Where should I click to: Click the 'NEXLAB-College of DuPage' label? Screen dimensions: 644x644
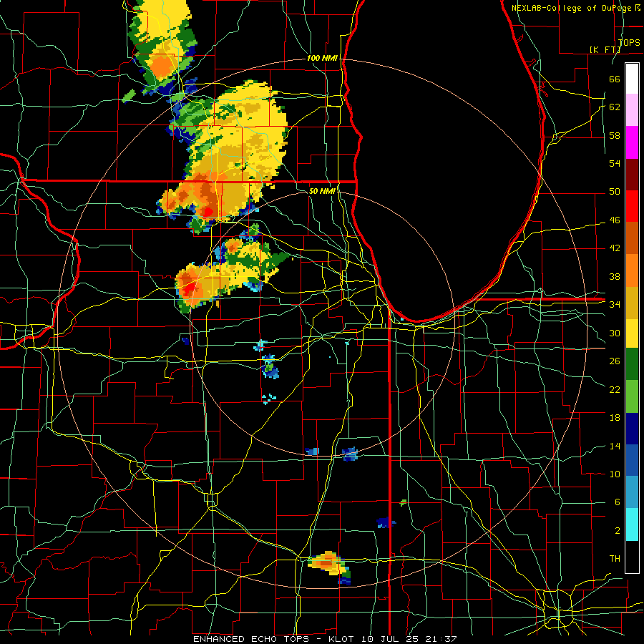[572, 8]
